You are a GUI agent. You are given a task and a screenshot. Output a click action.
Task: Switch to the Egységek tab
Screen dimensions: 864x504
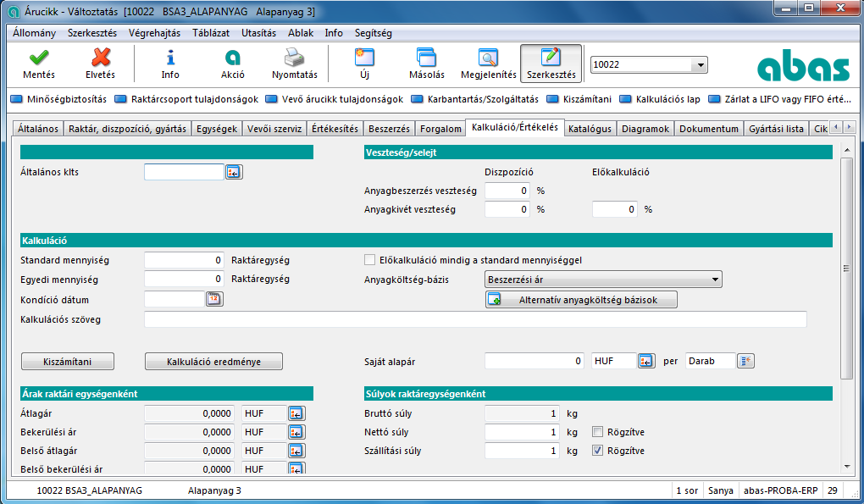click(x=217, y=129)
